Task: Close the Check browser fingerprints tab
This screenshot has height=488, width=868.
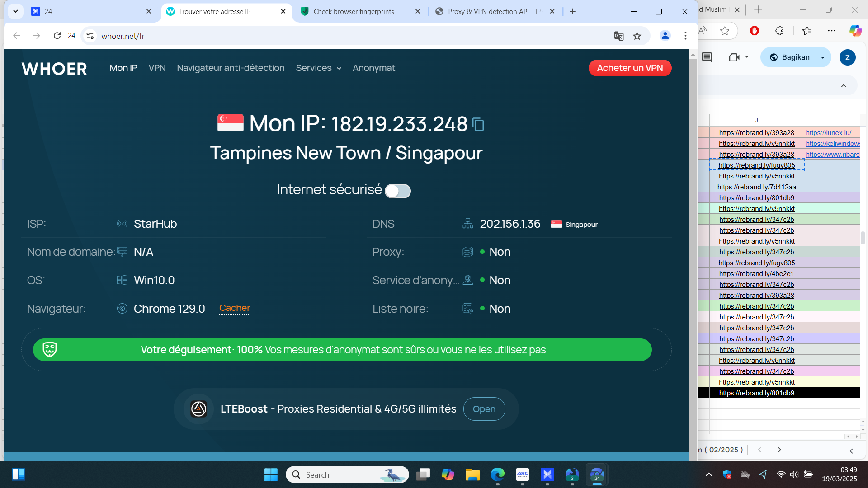Action: pos(417,11)
